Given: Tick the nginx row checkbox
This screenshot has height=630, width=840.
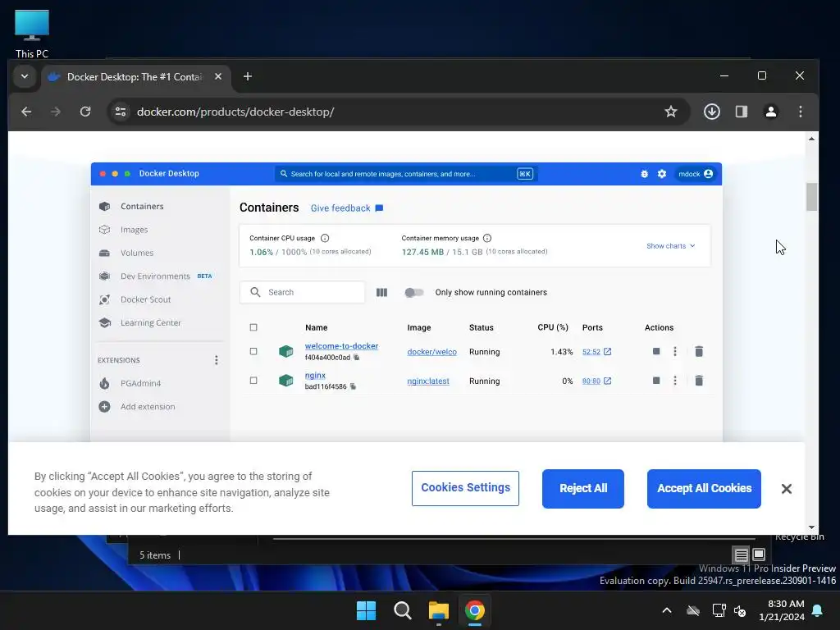Looking at the screenshot, I should 253,381.
